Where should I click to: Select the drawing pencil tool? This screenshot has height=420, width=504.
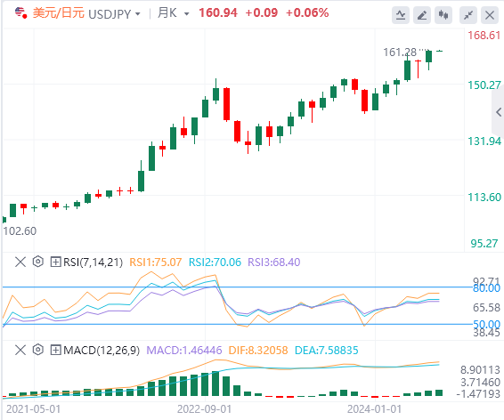[x=422, y=15]
